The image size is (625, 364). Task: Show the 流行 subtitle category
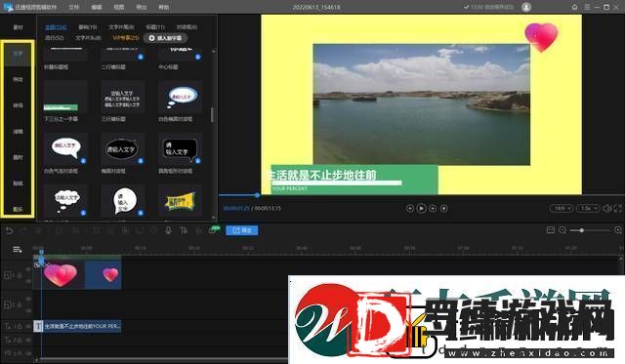pyautogui.click(x=55, y=38)
